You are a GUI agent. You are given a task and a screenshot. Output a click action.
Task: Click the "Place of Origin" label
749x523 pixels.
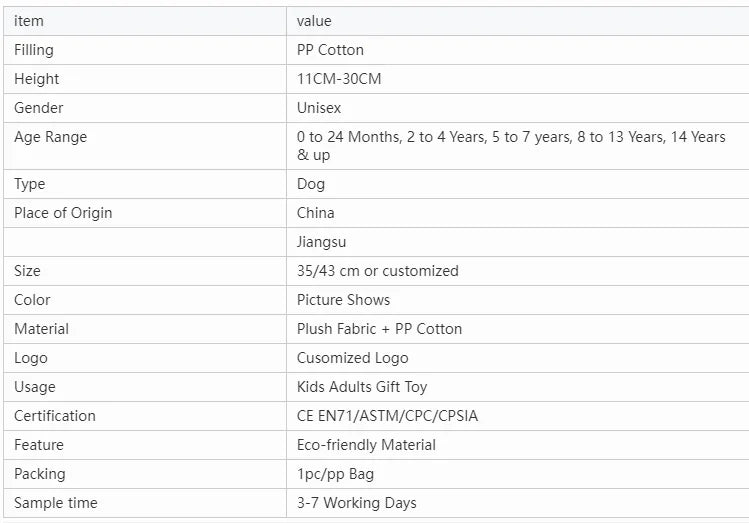click(x=63, y=213)
